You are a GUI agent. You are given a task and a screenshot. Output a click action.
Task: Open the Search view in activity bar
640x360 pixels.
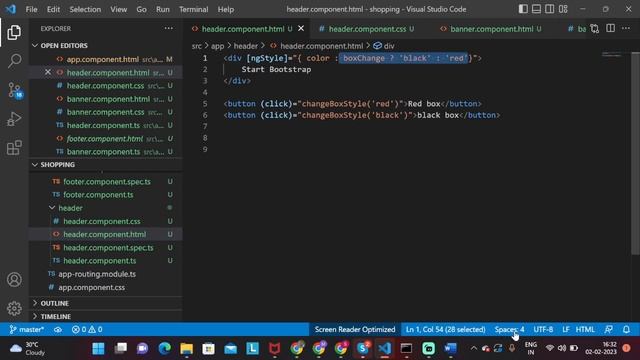14,61
